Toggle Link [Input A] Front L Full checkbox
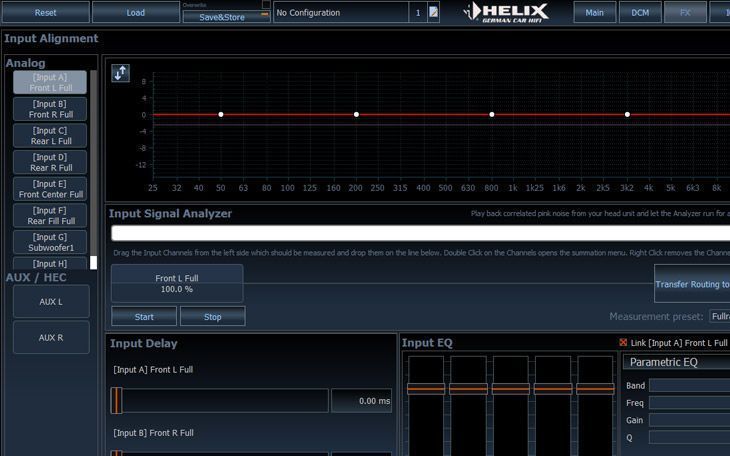This screenshot has height=456, width=730. pos(623,343)
